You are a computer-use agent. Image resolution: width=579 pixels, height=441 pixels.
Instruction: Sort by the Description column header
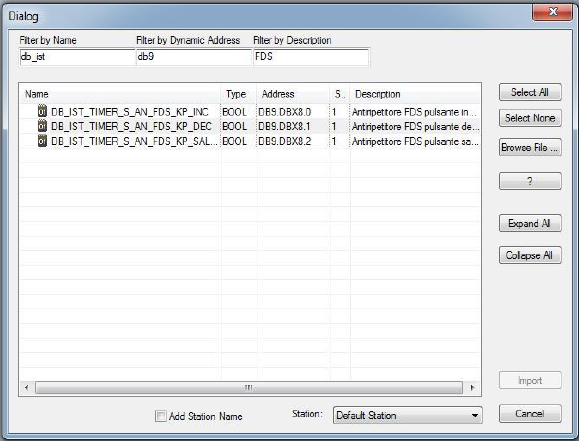(415, 94)
